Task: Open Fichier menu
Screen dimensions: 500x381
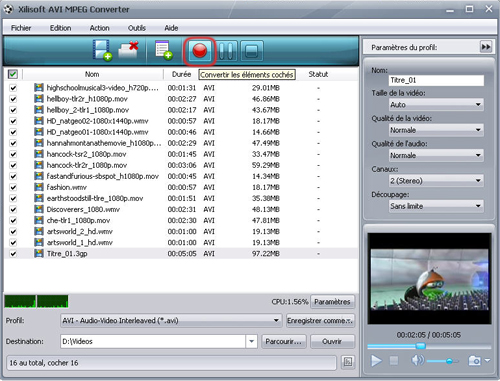Action: pyautogui.click(x=21, y=28)
